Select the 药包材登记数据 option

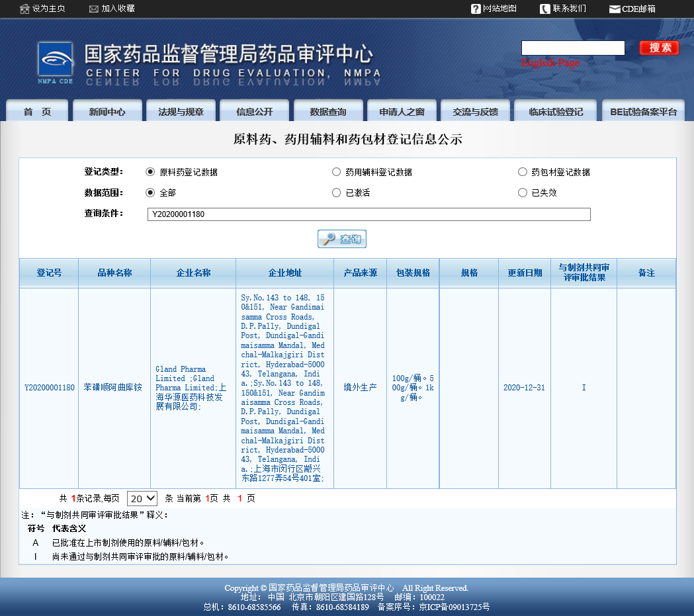pos(523,171)
